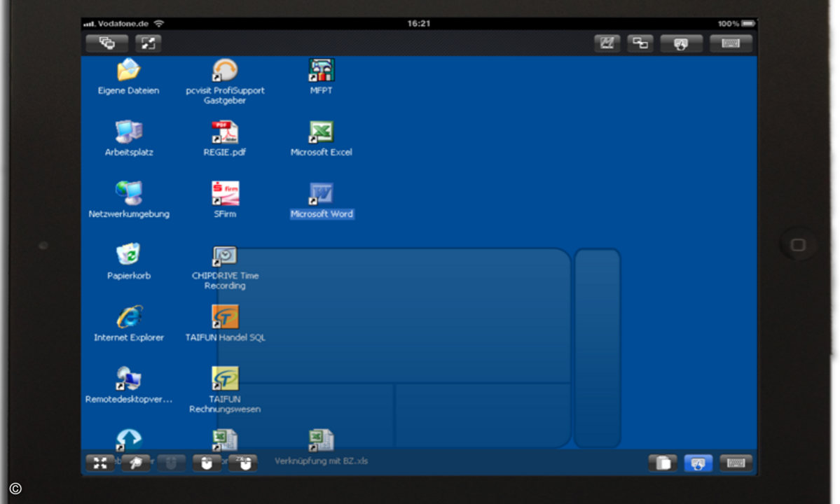This screenshot has width=840, height=504.
Task: Click the "Papierkorb" label text
Action: (129, 276)
